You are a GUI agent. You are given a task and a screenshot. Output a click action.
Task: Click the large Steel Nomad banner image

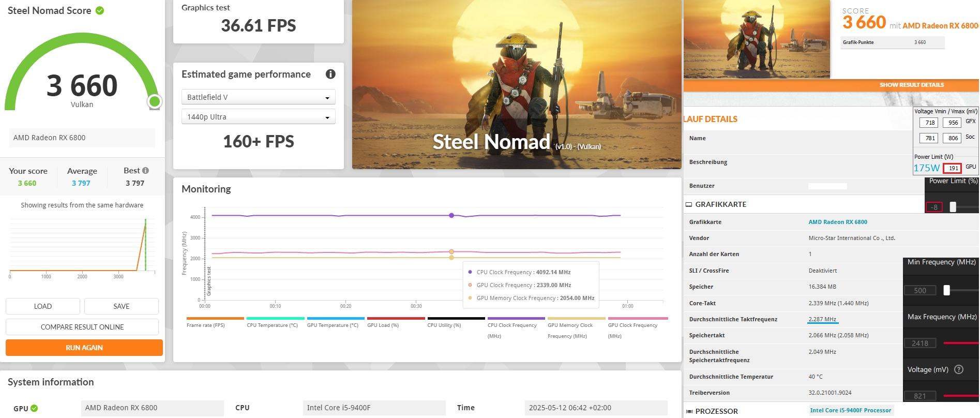(x=517, y=84)
